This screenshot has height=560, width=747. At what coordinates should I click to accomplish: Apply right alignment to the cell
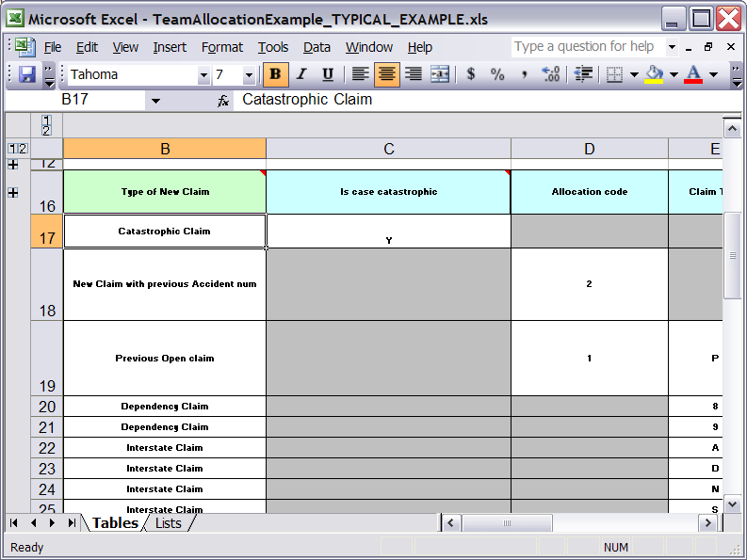(413, 75)
